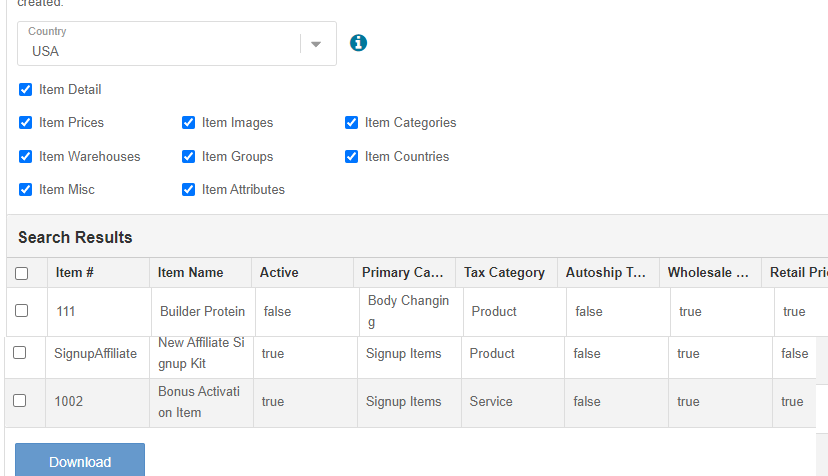Sort by the Item Name column header
828x476 pixels.
point(190,273)
